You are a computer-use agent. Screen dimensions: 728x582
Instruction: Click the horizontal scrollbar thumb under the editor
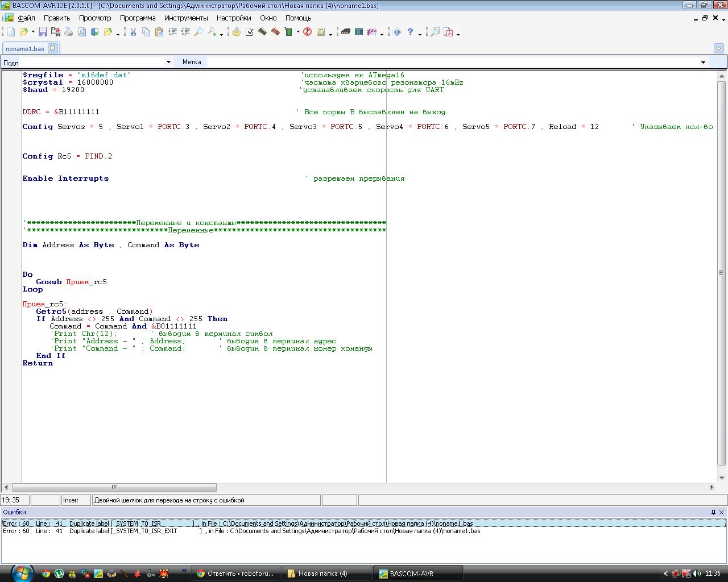click(x=114, y=487)
